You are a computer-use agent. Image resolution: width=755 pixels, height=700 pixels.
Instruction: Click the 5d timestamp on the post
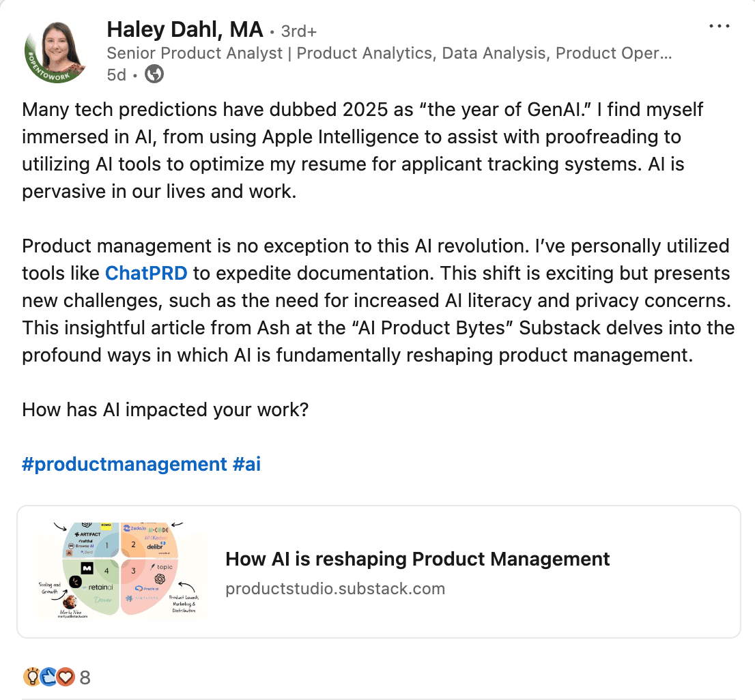tap(116, 74)
